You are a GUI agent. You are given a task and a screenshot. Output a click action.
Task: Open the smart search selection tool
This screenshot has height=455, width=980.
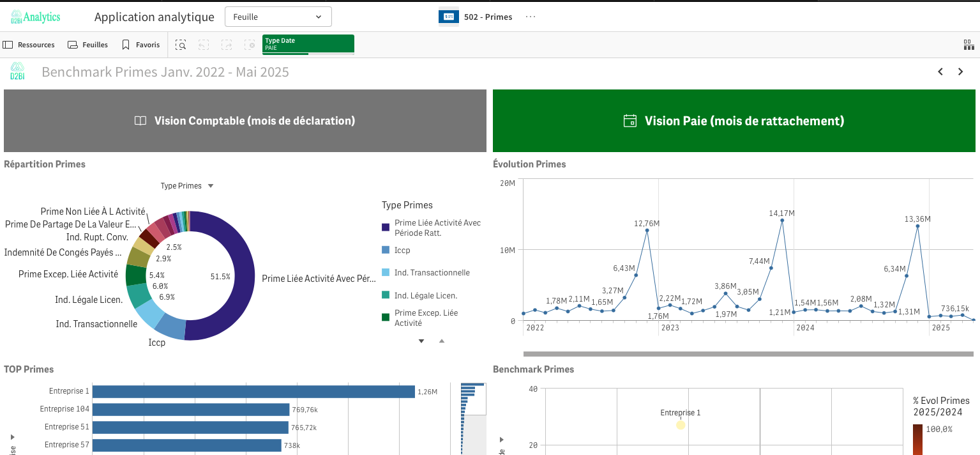[181, 45]
